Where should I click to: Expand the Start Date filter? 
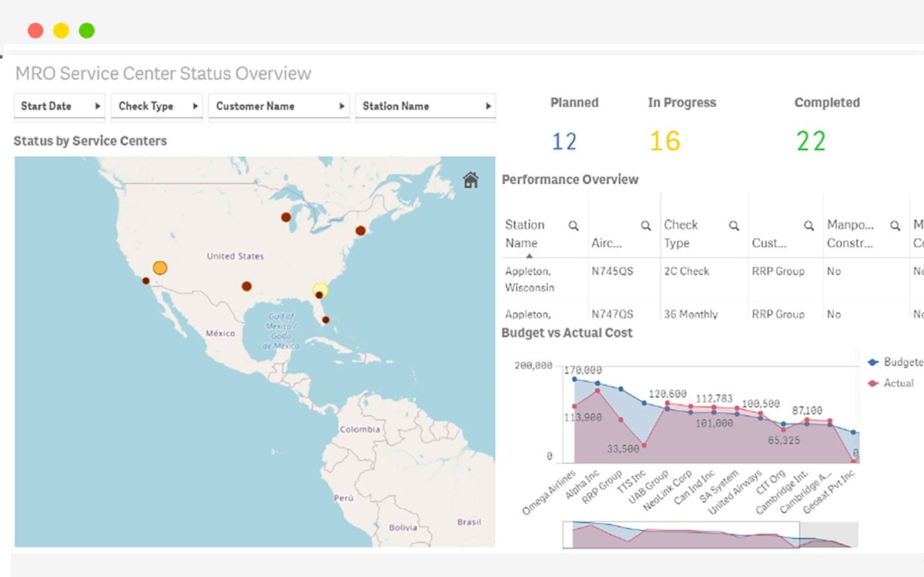60,106
